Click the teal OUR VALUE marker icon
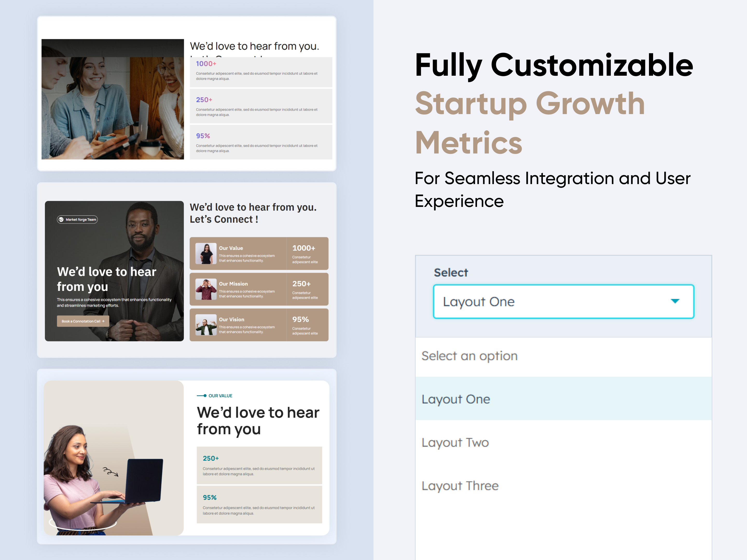Image resolution: width=747 pixels, height=560 pixels. coord(201,395)
